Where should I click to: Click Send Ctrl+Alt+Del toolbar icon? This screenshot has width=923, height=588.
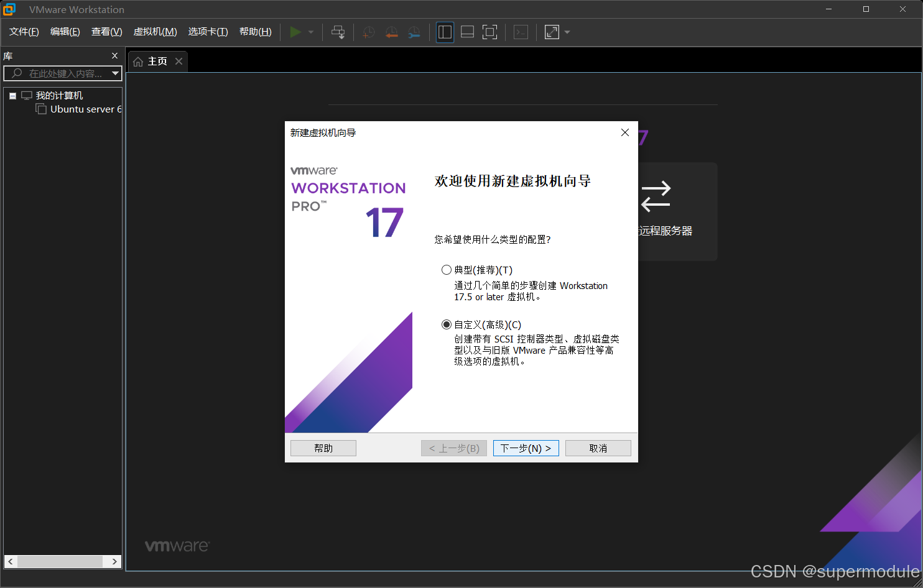(x=338, y=32)
